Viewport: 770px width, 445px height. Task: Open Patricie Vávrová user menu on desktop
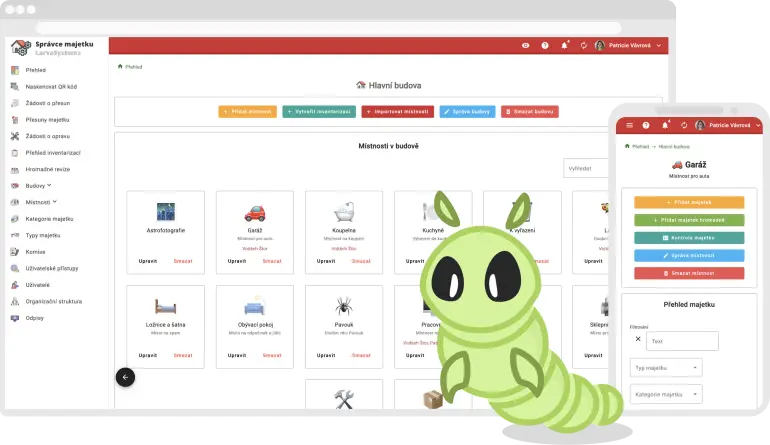click(x=628, y=45)
